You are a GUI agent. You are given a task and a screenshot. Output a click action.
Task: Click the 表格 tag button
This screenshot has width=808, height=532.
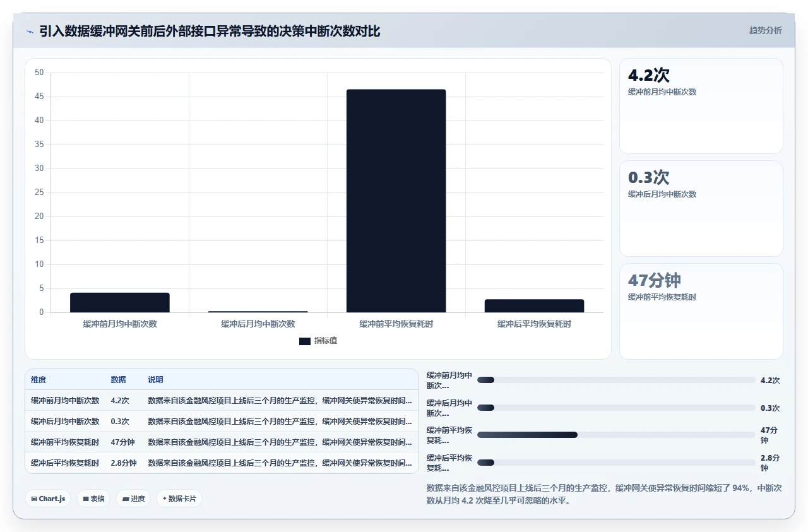click(x=94, y=499)
